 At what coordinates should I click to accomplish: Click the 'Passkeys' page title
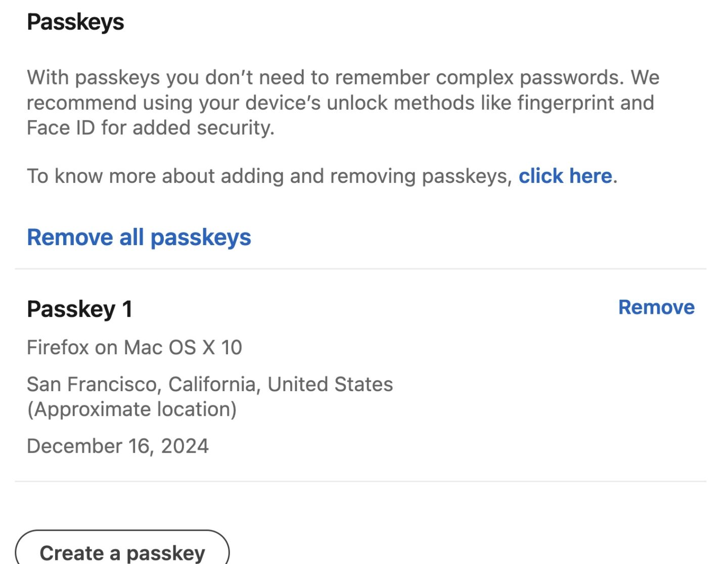tap(76, 22)
